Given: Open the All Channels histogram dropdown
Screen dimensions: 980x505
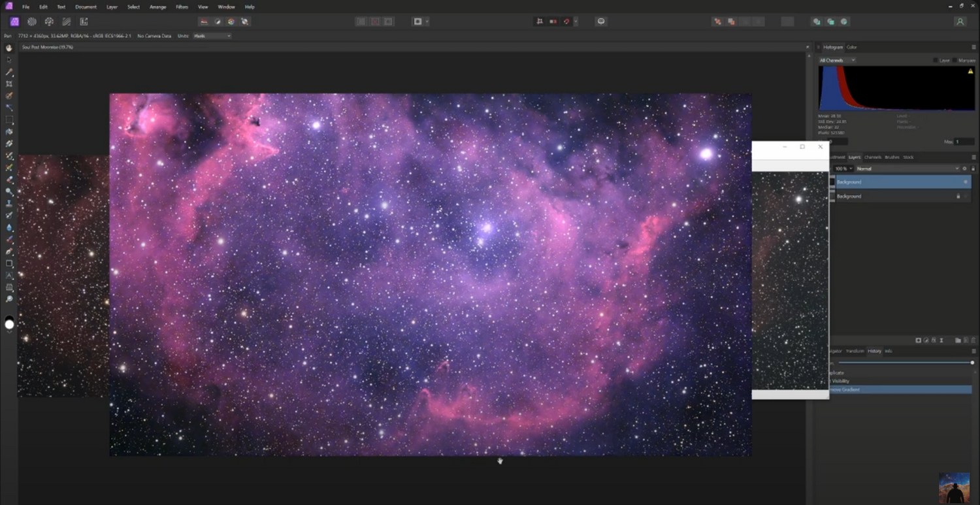Looking at the screenshot, I should (x=837, y=60).
